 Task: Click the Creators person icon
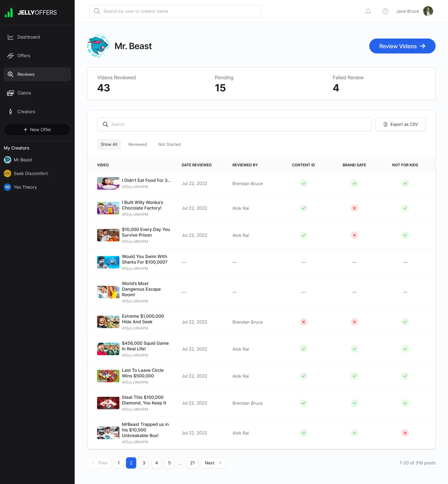(x=10, y=112)
